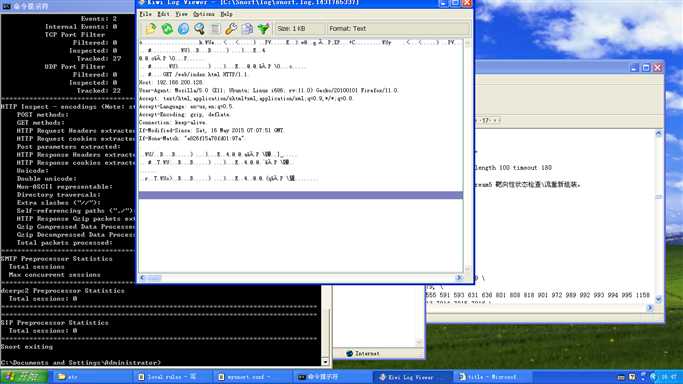Switch to mysnort.conf taskbar item
683x384 pixels.
tap(252, 377)
